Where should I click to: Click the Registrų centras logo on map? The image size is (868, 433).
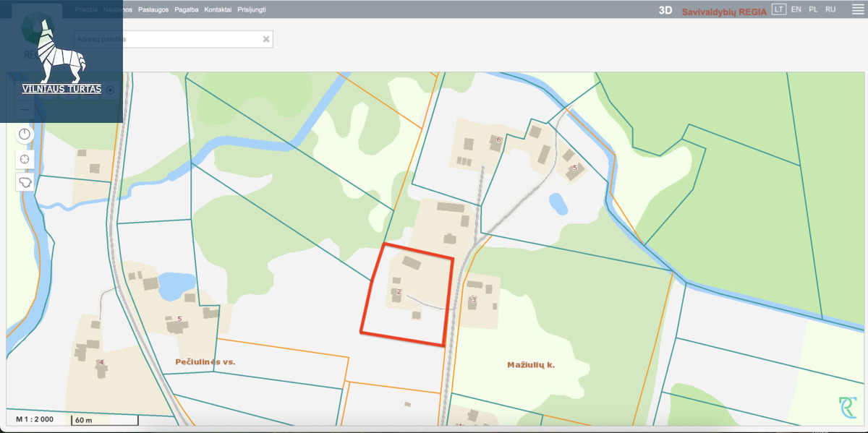point(848,407)
